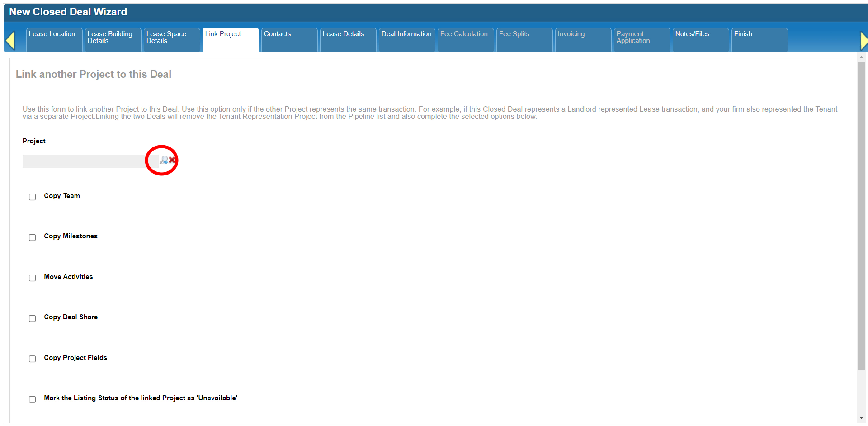Viewport: 868px width, 426px height.
Task: Click the scrollbar up arrow
Action: pyautogui.click(x=861, y=57)
